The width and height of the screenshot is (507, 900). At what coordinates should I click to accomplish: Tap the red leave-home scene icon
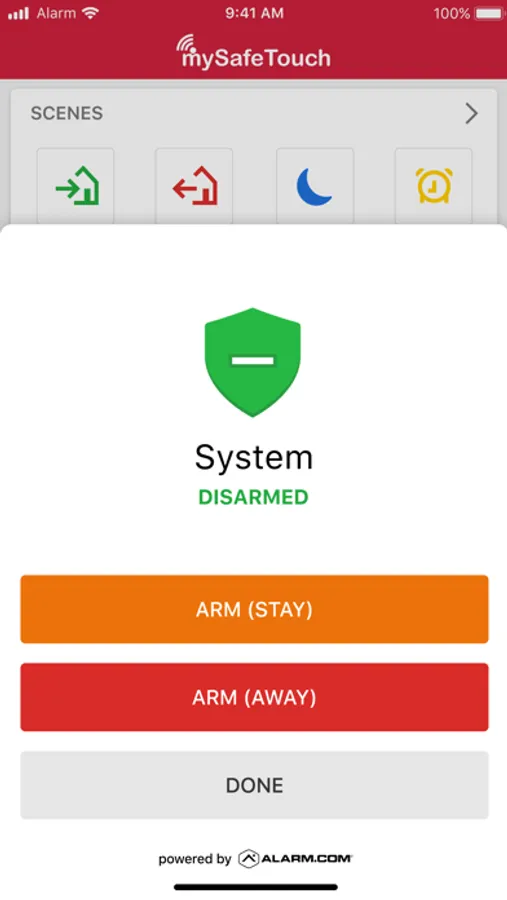pos(194,186)
